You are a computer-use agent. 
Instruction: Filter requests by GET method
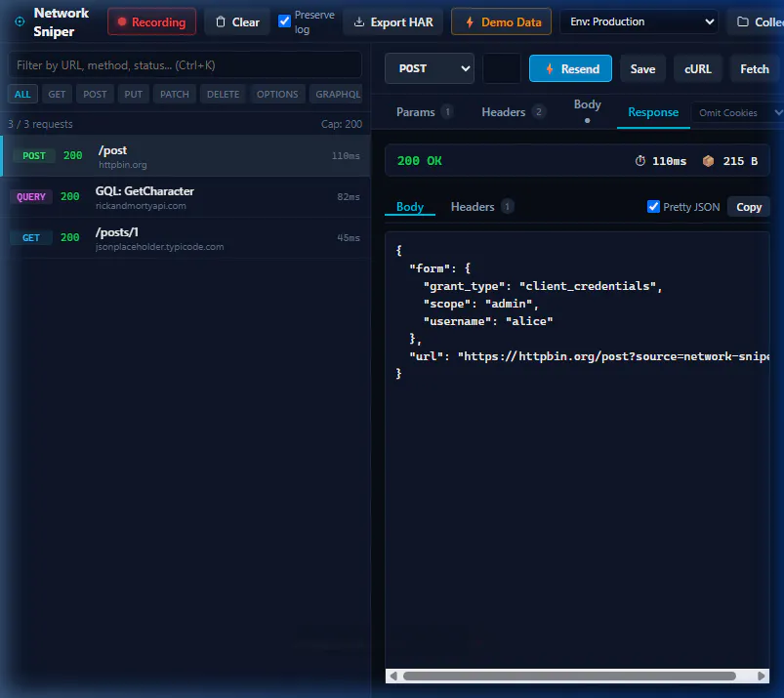click(57, 94)
